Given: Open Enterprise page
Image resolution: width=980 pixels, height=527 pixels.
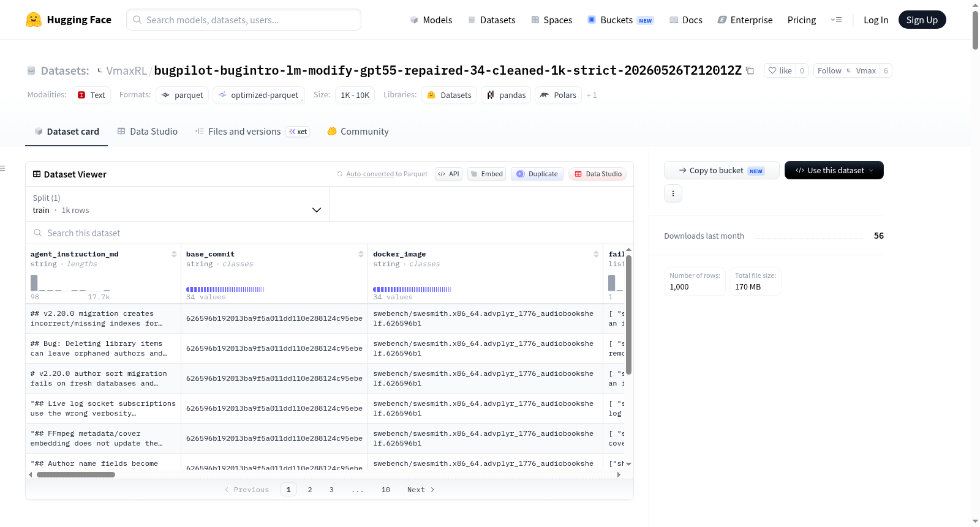Looking at the screenshot, I should pos(745,20).
